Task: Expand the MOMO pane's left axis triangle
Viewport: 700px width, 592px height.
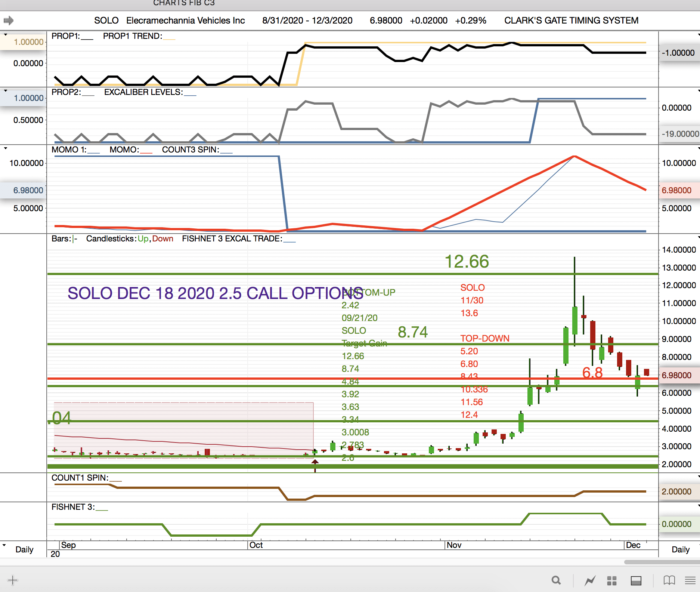Action: click(x=6, y=148)
